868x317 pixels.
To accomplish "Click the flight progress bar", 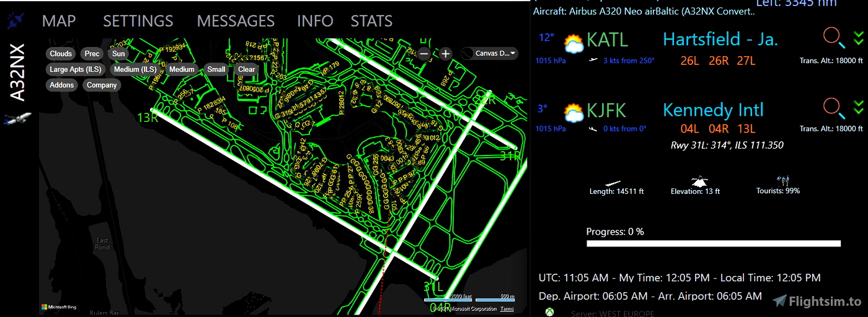I will [714, 243].
